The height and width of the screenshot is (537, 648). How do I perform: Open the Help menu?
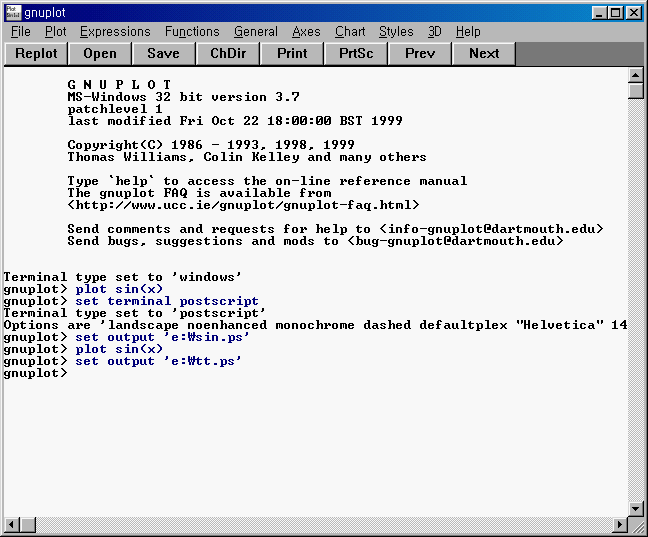pos(468,32)
